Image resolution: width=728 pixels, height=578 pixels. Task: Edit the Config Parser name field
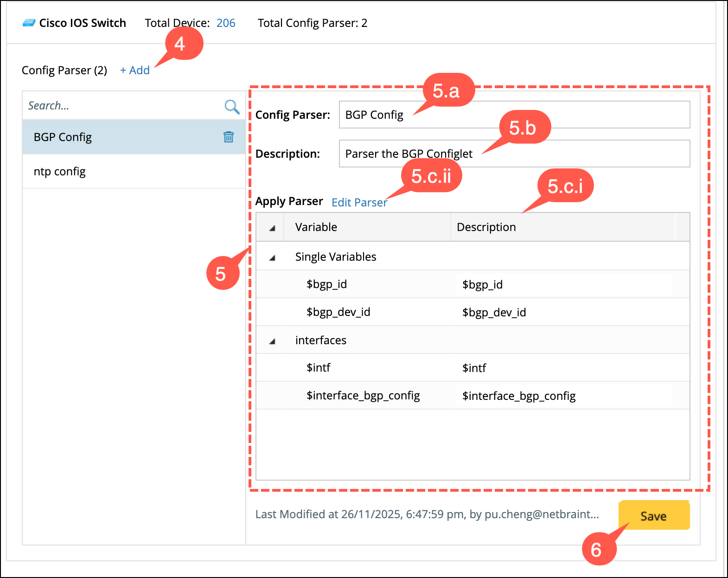tap(515, 115)
